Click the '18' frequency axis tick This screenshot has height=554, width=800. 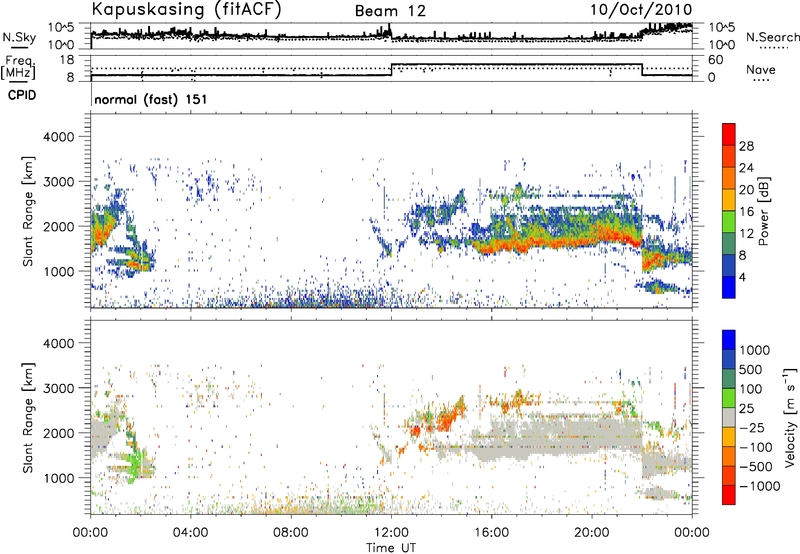[67, 60]
